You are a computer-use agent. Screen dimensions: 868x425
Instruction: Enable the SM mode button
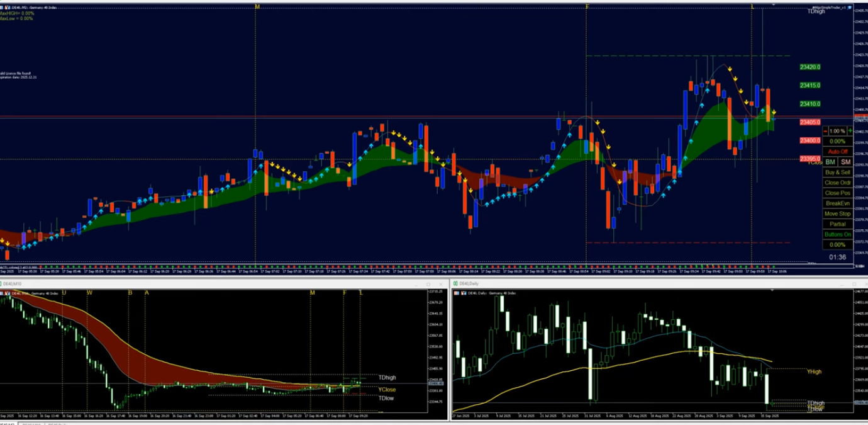(x=845, y=162)
